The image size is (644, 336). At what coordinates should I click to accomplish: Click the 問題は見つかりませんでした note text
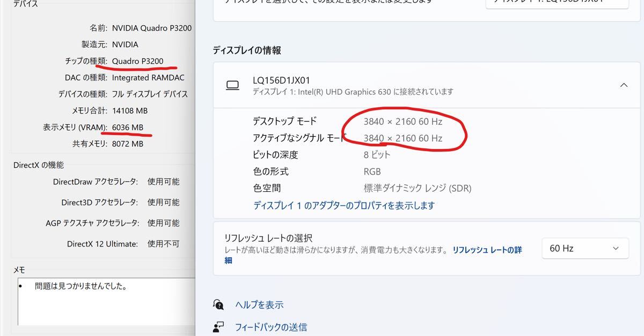[x=80, y=286]
